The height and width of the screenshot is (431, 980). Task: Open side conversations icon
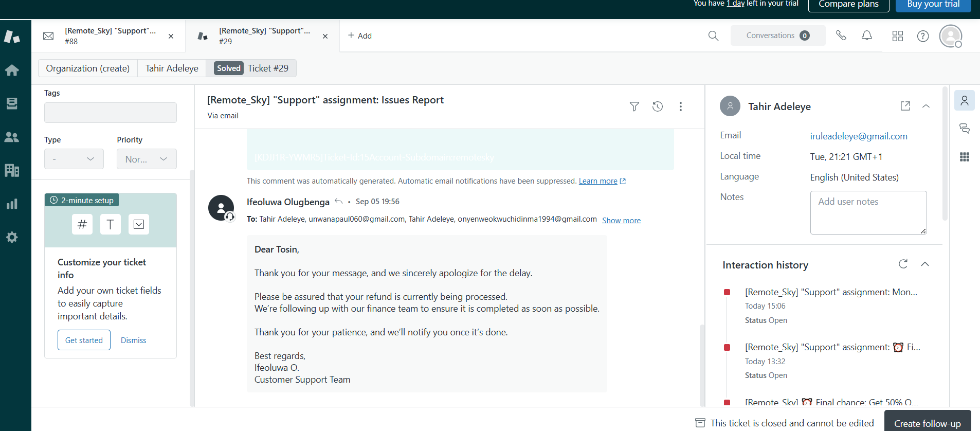tap(965, 129)
